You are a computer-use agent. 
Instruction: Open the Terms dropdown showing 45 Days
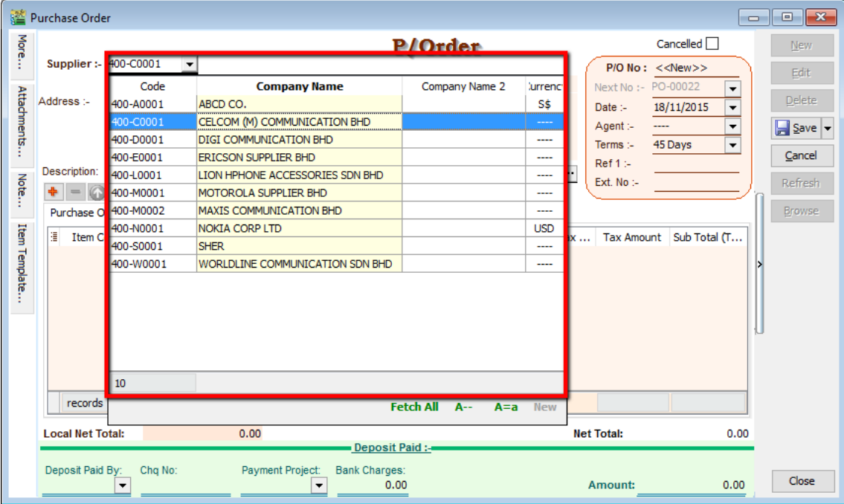[733, 145]
